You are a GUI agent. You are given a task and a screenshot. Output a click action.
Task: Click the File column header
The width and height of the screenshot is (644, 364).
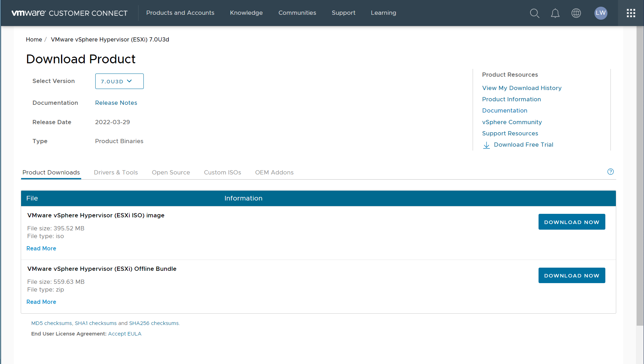pyautogui.click(x=32, y=198)
